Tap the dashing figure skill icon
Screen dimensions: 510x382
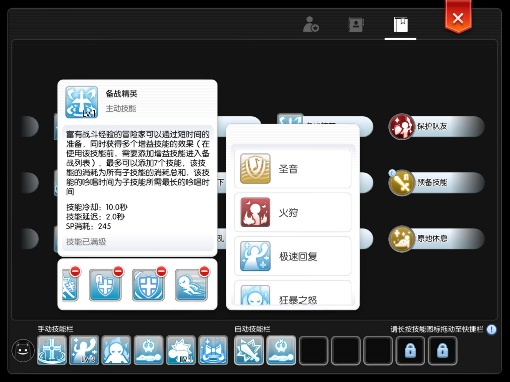coord(191,285)
